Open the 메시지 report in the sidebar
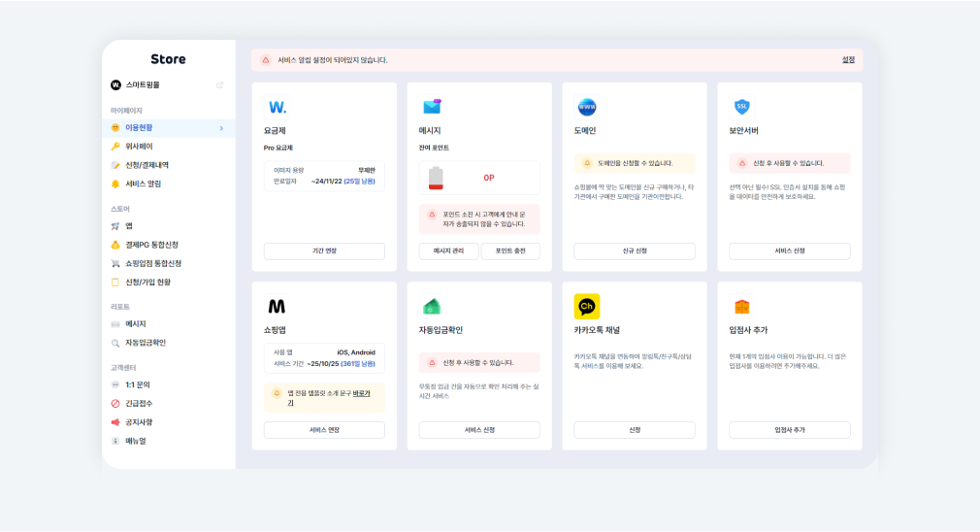Viewport: 980px width, 532px height. (135, 324)
